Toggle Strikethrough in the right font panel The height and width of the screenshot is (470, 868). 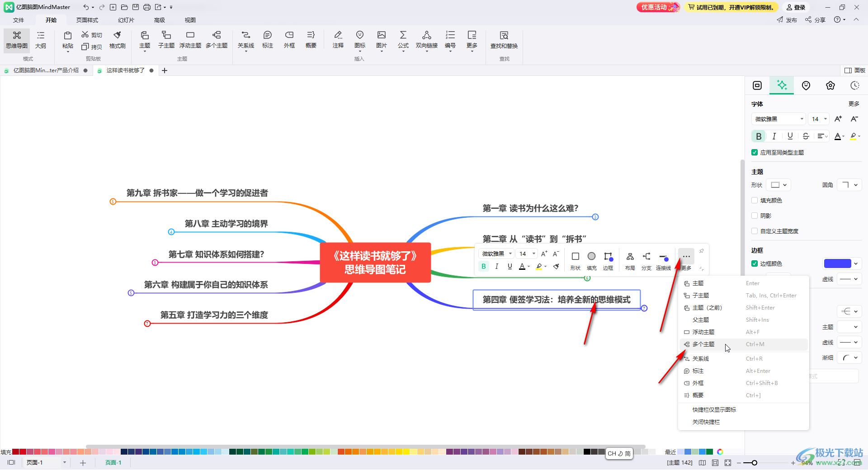tap(806, 136)
